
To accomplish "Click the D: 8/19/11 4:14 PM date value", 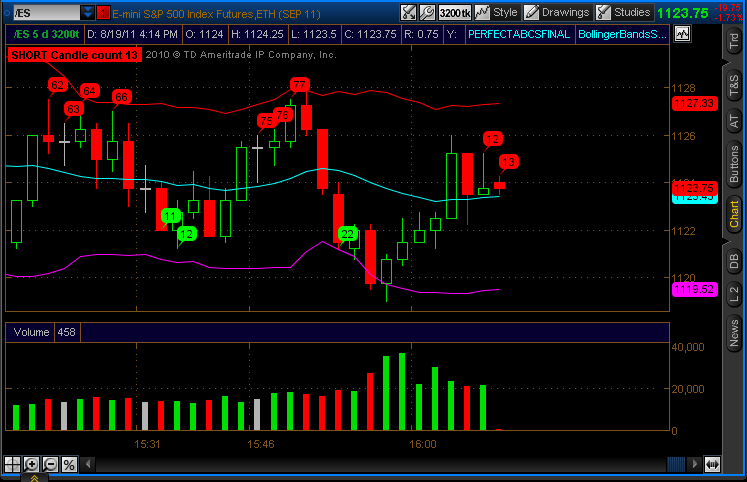I will click(132, 34).
